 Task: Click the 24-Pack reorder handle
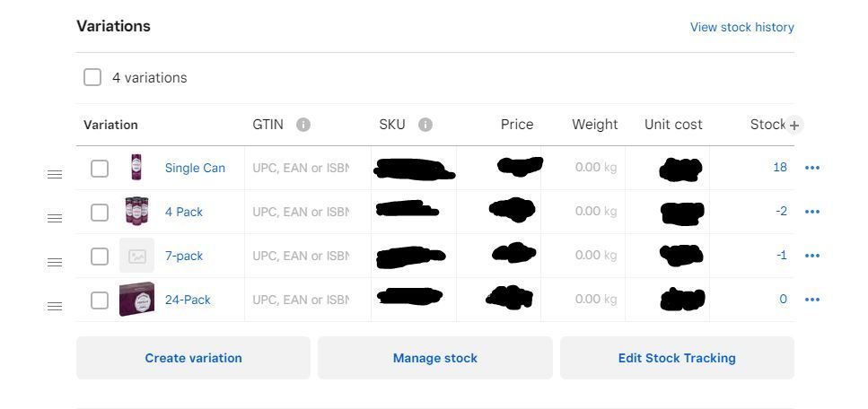coord(55,306)
